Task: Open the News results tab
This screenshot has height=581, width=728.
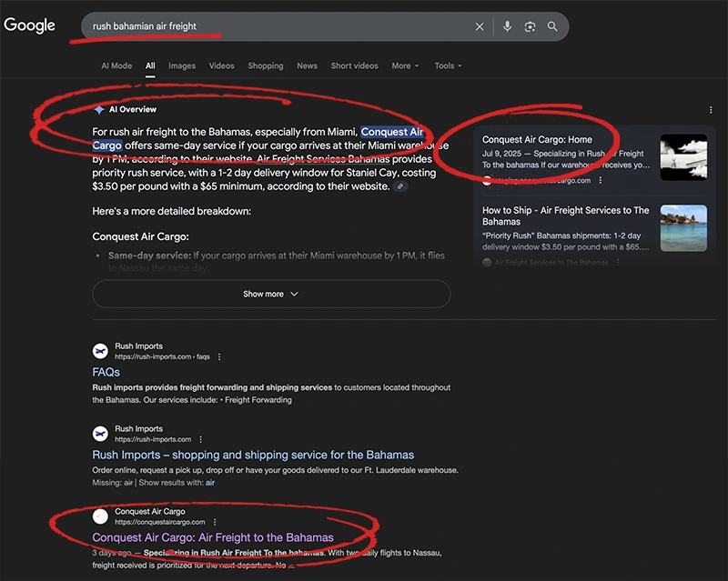Action: pyautogui.click(x=307, y=66)
